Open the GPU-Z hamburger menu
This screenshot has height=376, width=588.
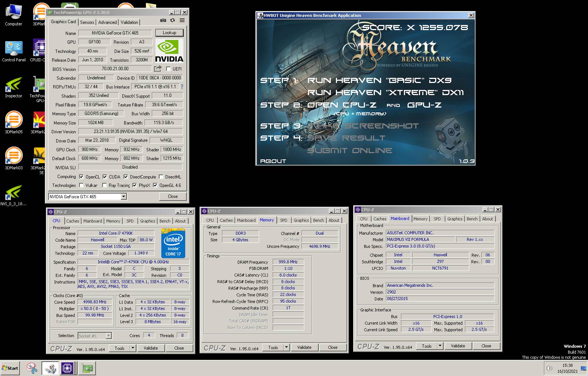[182, 21]
